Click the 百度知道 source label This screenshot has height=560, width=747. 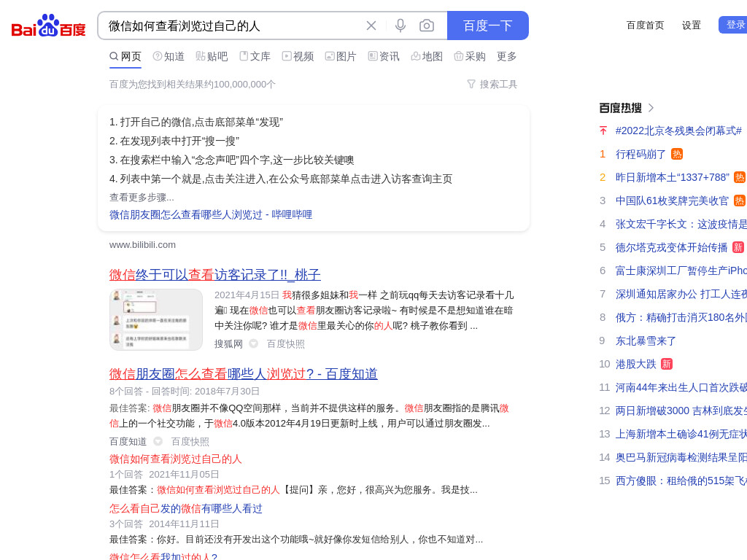[x=128, y=441]
